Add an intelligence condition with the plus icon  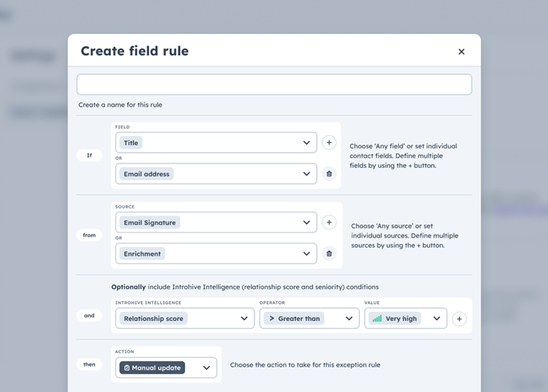coord(460,319)
